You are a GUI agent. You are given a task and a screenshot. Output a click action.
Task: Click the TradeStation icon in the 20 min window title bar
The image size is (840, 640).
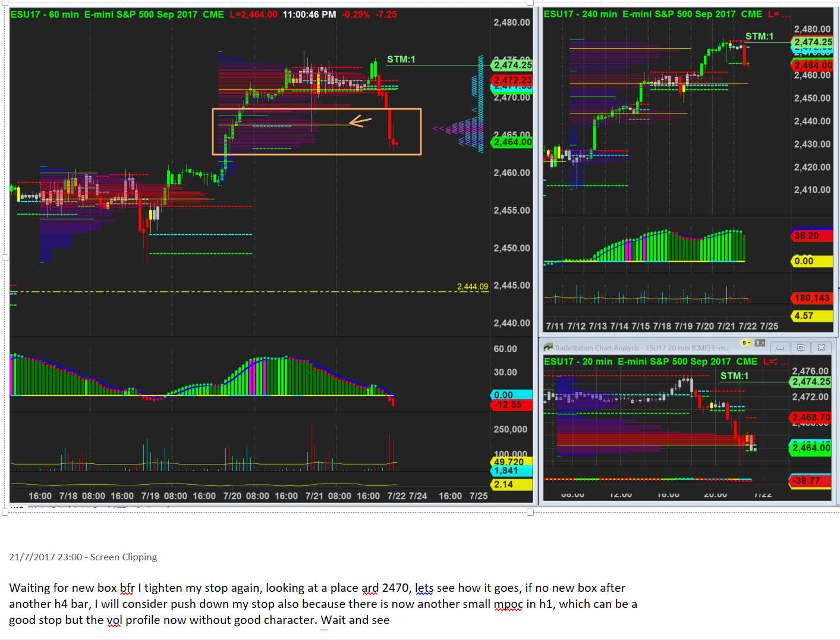point(549,347)
